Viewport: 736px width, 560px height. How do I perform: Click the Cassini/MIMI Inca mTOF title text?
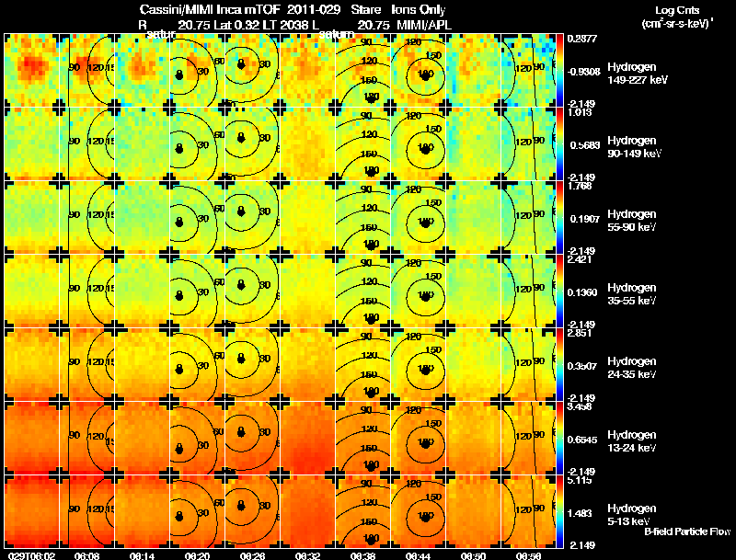211,10
